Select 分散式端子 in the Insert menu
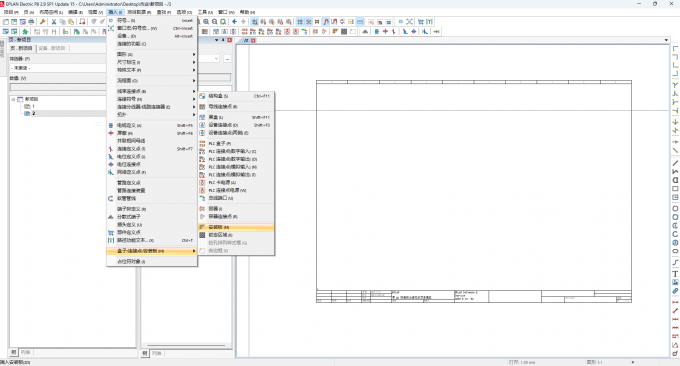The width and height of the screenshot is (680, 366). 152,216
